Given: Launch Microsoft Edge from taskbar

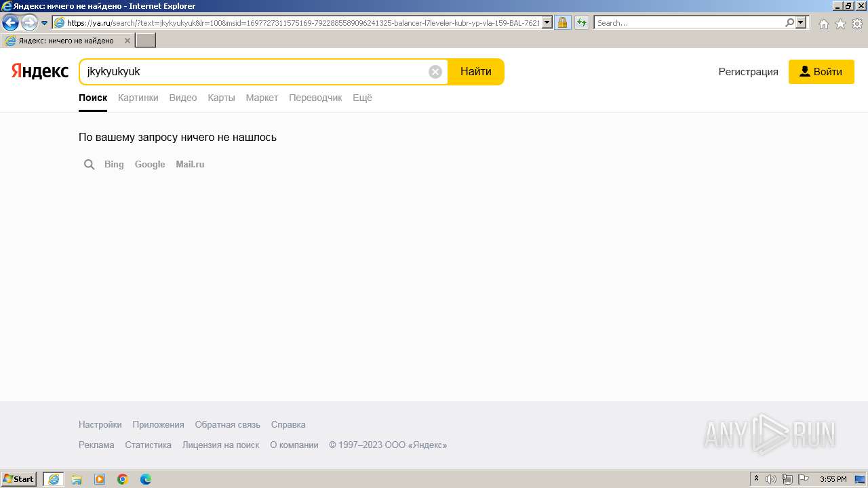Looking at the screenshot, I should [x=146, y=479].
